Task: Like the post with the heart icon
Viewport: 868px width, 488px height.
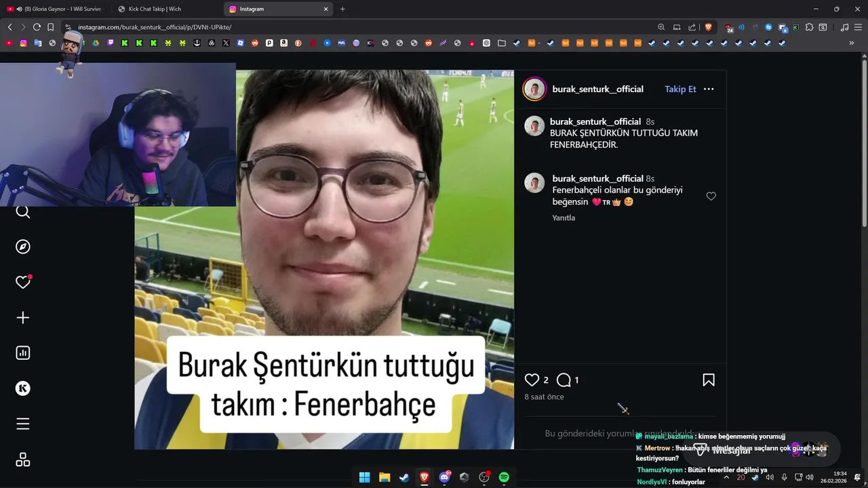Action: pos(532,380)
